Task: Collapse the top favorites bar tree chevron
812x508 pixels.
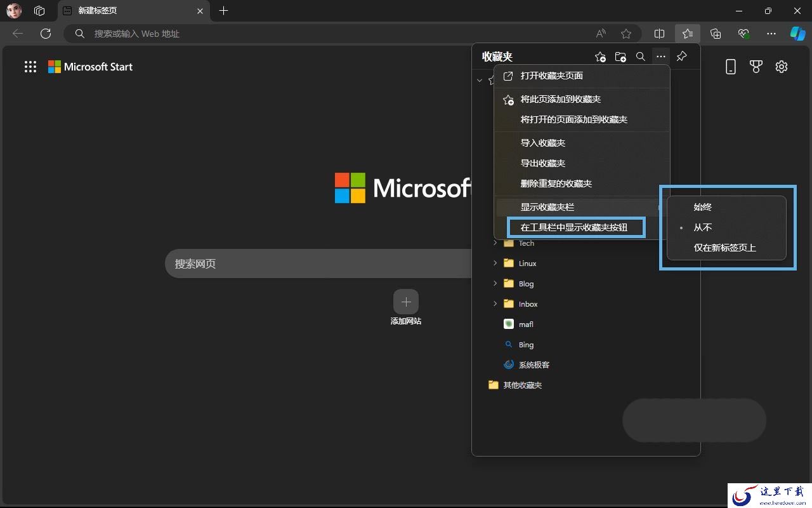Action: click(x=480, y=81)
